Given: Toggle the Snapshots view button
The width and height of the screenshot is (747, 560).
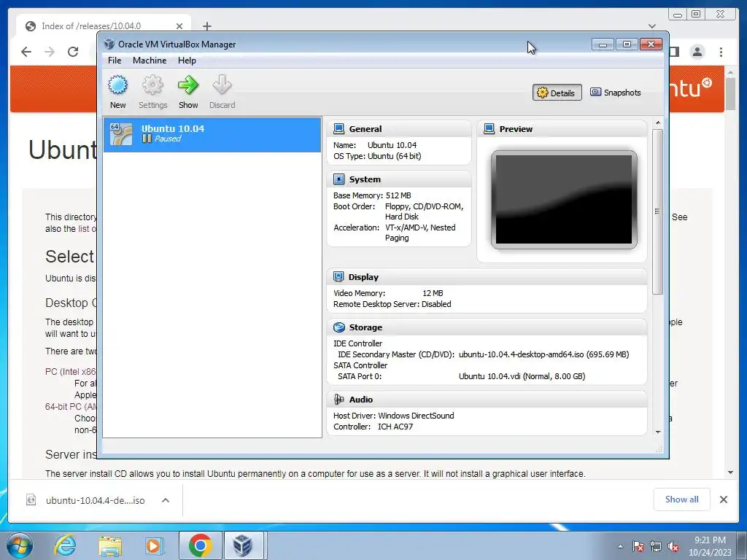Looking at the screenshot, I should click(616, 93).
